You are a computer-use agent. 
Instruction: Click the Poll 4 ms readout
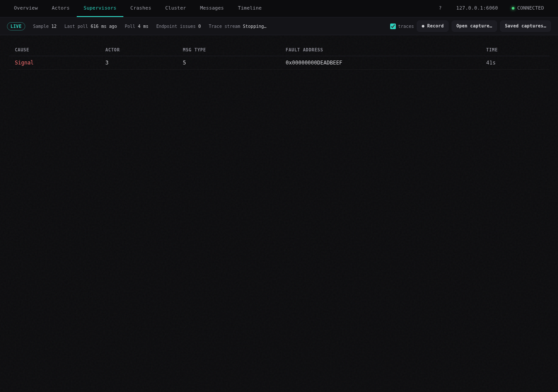pos(136,27)
